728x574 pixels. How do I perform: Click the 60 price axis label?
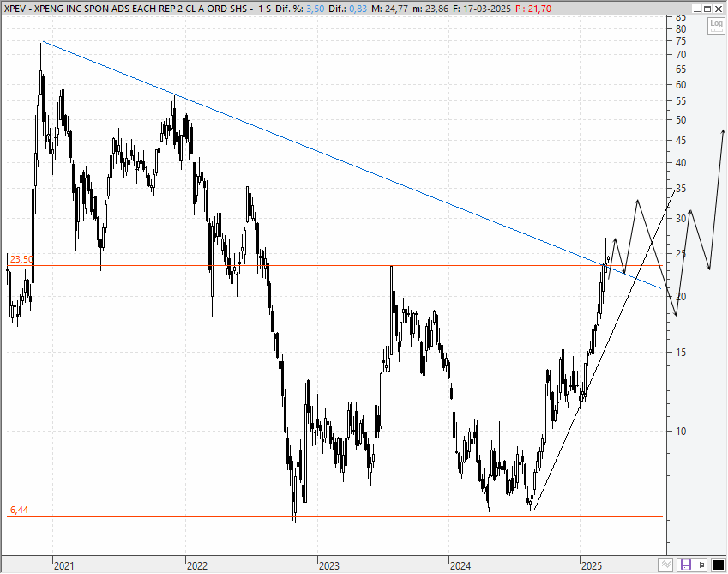coord(681,85)
